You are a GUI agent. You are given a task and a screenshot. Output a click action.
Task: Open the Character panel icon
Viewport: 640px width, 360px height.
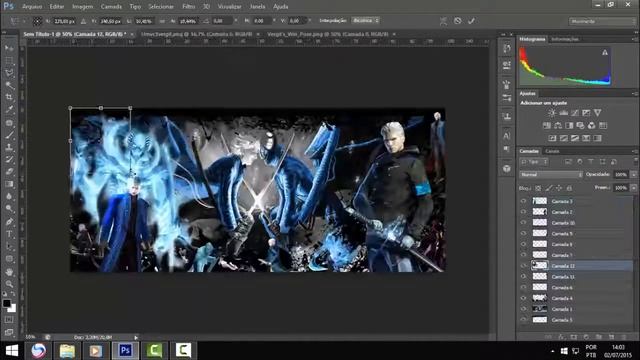(507, 136)
